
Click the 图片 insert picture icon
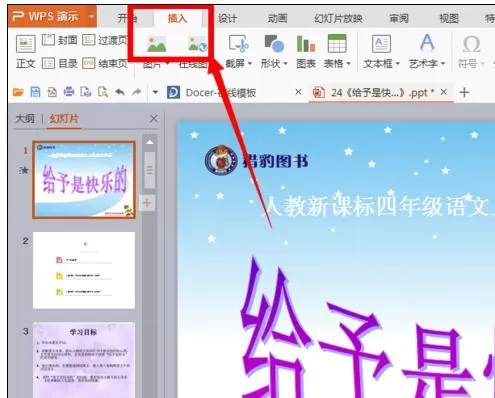click(x=157, y=45)
